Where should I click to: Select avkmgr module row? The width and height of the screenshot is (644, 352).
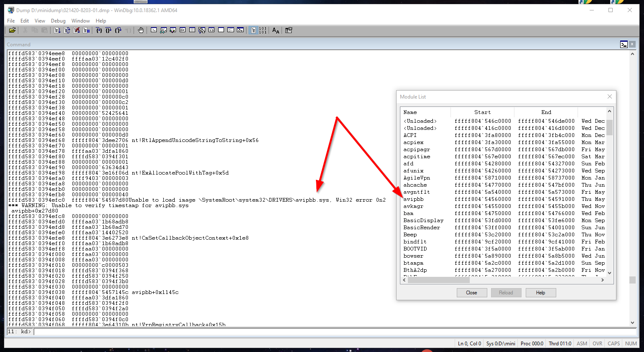[x=504, y=206]
